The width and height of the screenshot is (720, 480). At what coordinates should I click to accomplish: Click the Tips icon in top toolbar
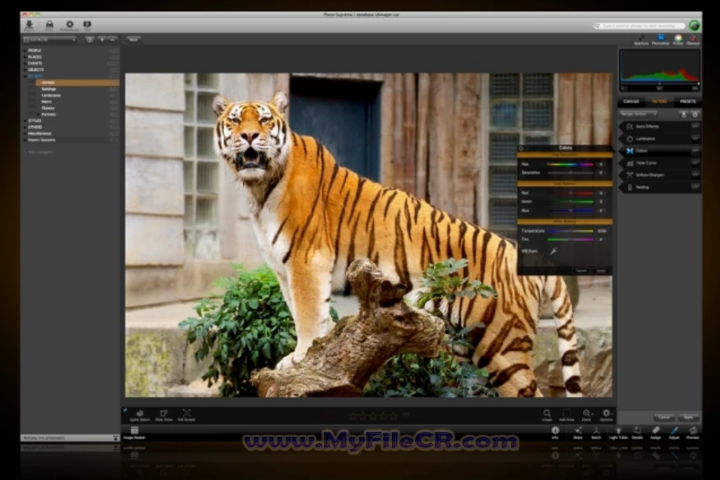point(87,24)
